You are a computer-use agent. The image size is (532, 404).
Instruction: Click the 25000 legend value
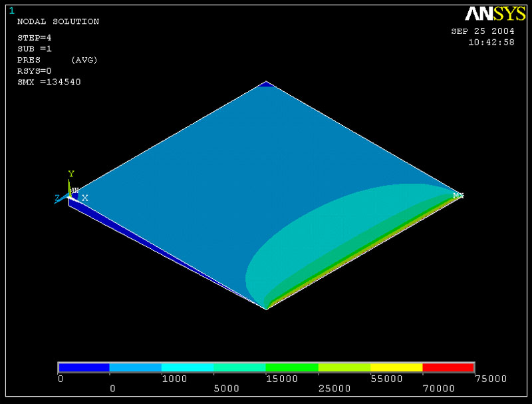[334, 389]
